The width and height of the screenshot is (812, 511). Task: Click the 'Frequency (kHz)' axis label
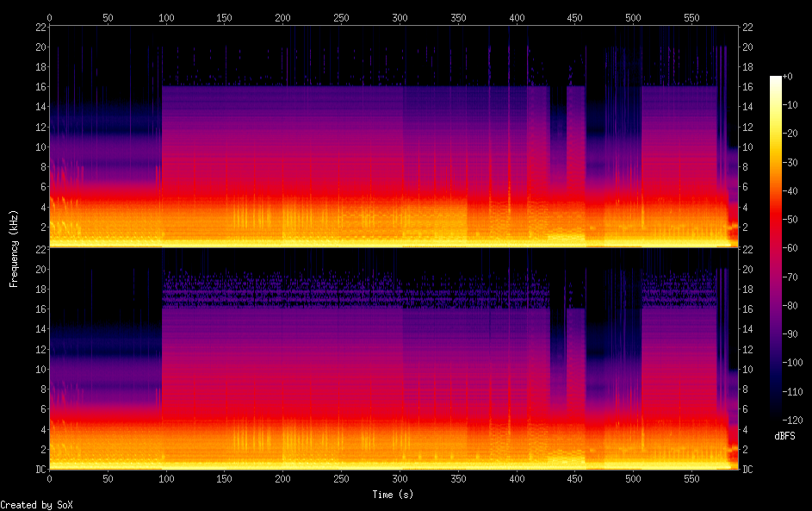click(14, 248)
